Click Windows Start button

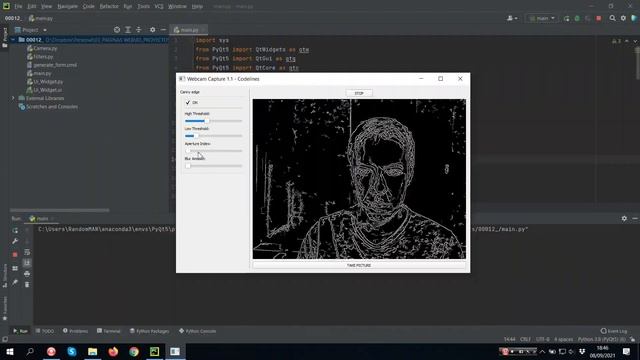[x=10, y=351]
